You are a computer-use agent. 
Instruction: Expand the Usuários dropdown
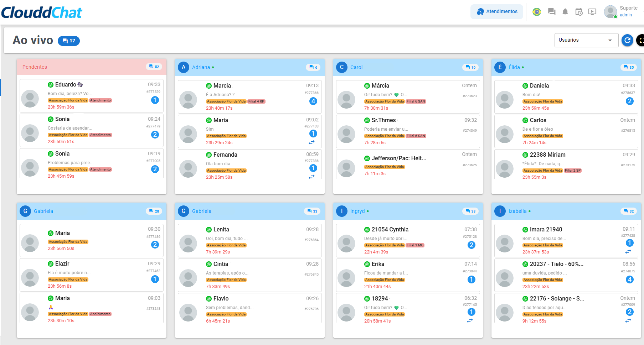(x=586, y=40)
